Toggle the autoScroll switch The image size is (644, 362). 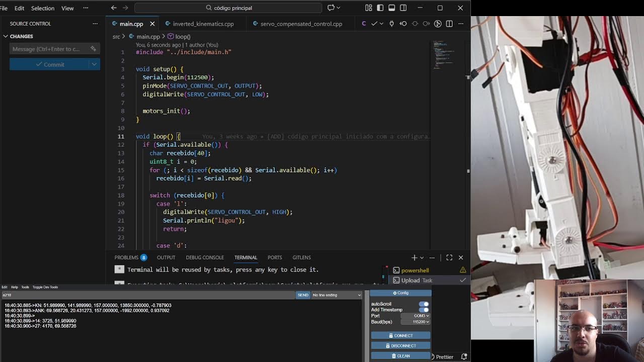point(424,304)
